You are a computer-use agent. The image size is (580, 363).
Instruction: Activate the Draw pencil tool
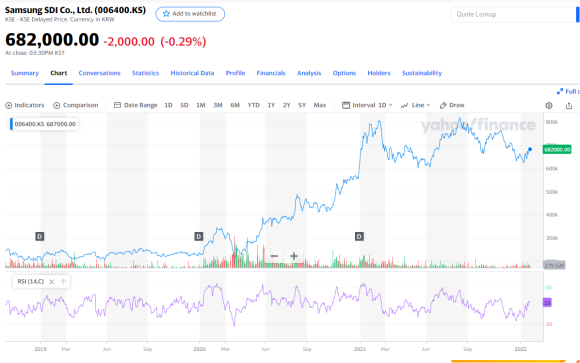click(x=452, y=105)
